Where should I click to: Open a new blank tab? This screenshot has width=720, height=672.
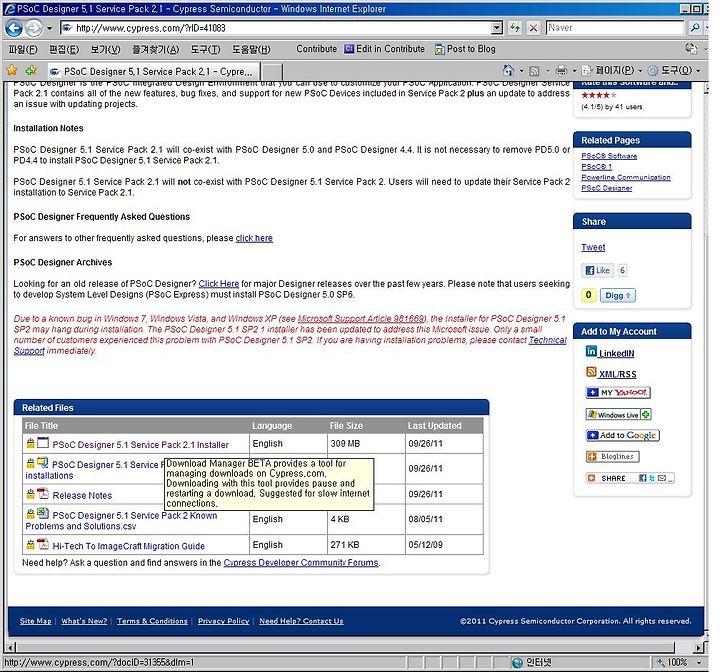pos(271,72)
